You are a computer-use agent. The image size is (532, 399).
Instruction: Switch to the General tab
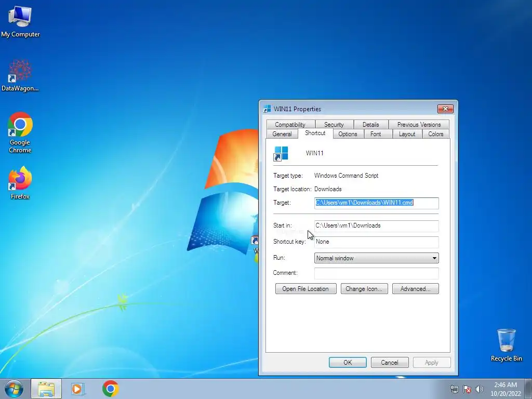282,134
